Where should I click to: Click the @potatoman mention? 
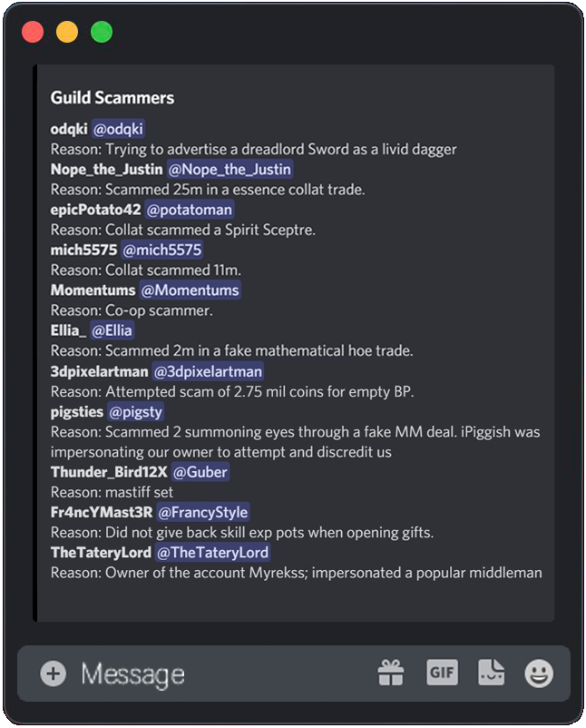click(189, 210)
